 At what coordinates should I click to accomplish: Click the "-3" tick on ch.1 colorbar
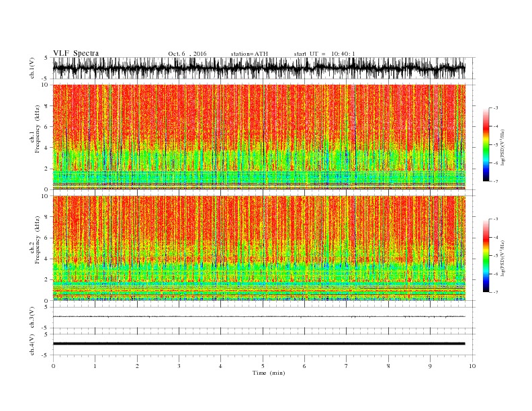(x=495, y=108)
